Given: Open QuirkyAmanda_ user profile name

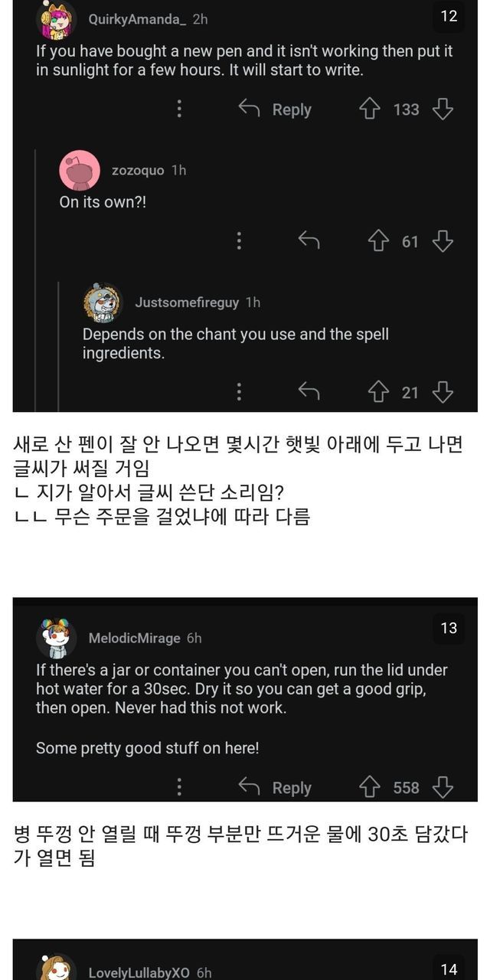Looking at the screenshot, I should 137,19.
